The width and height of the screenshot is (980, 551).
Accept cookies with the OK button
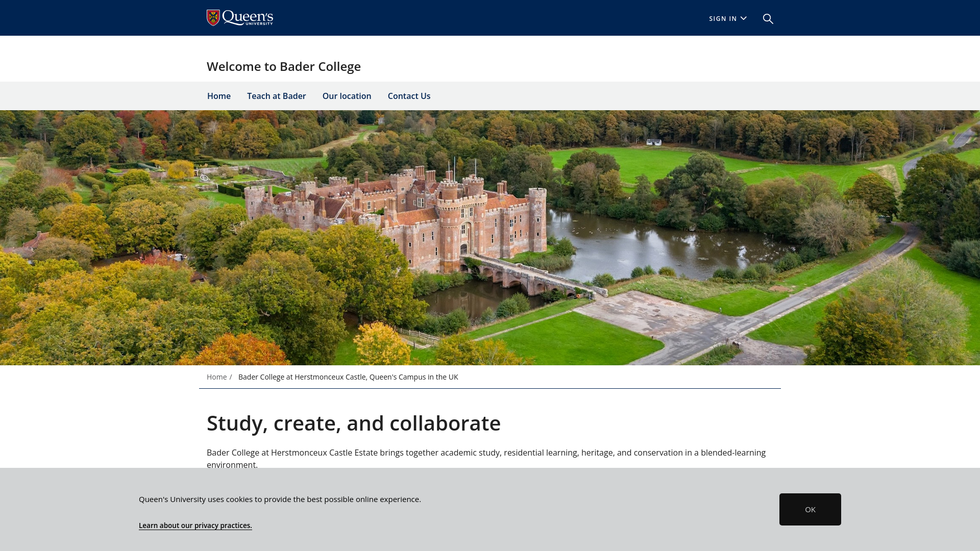(810, 509)
